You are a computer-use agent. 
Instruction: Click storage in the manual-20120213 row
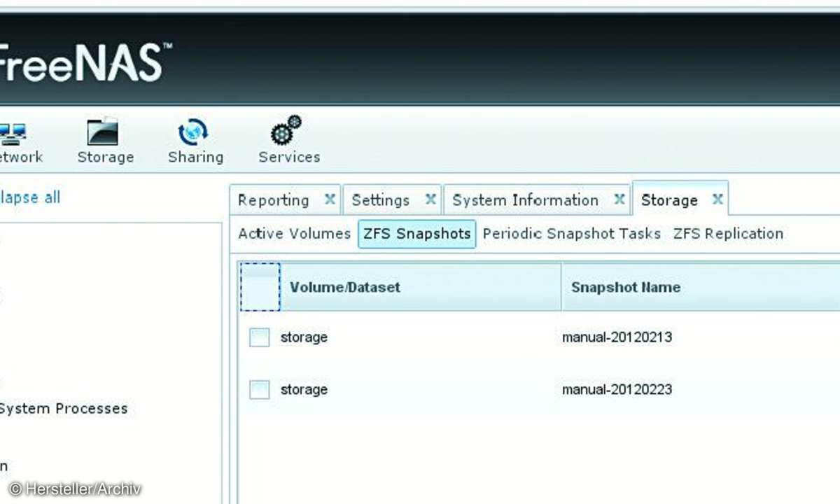pos(304,337)
